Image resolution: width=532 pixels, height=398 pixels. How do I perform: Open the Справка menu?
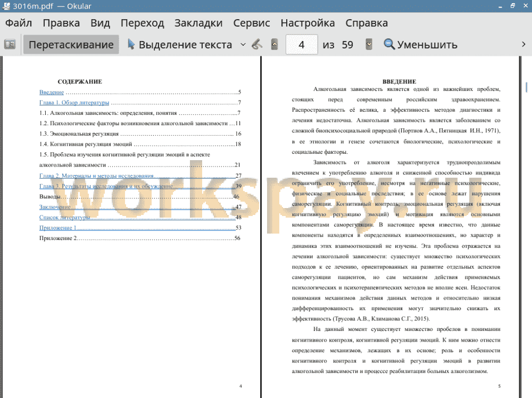[367, 23]
